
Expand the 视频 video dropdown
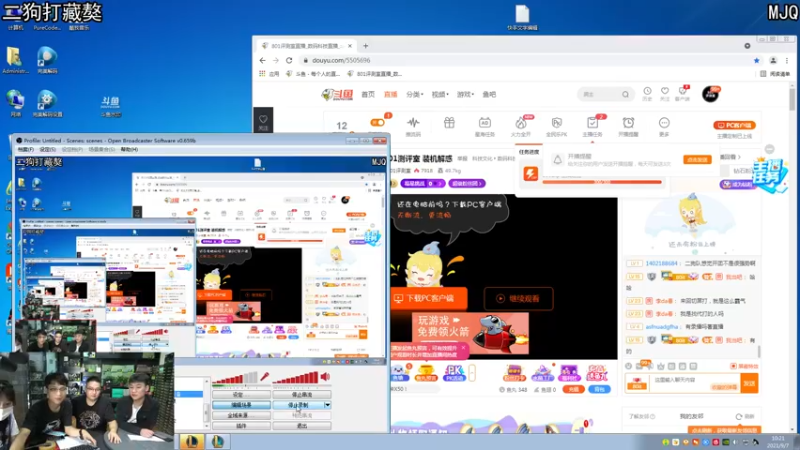point(440,94)
